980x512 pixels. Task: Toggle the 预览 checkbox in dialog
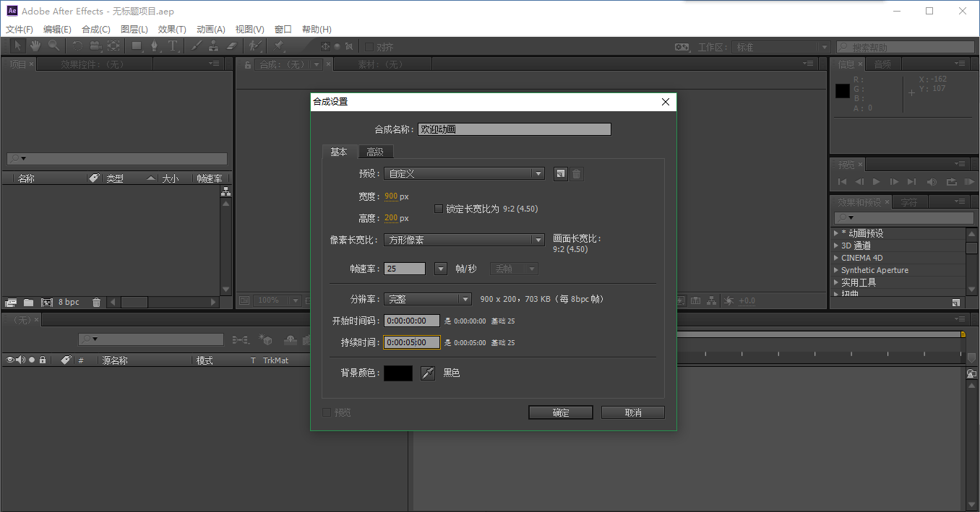(x=327, y=412)
